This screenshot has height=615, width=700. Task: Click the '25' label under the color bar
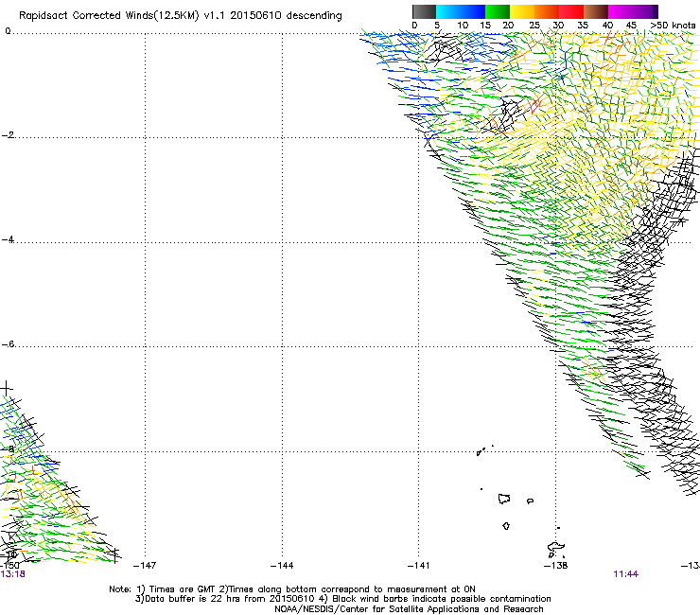534,26
